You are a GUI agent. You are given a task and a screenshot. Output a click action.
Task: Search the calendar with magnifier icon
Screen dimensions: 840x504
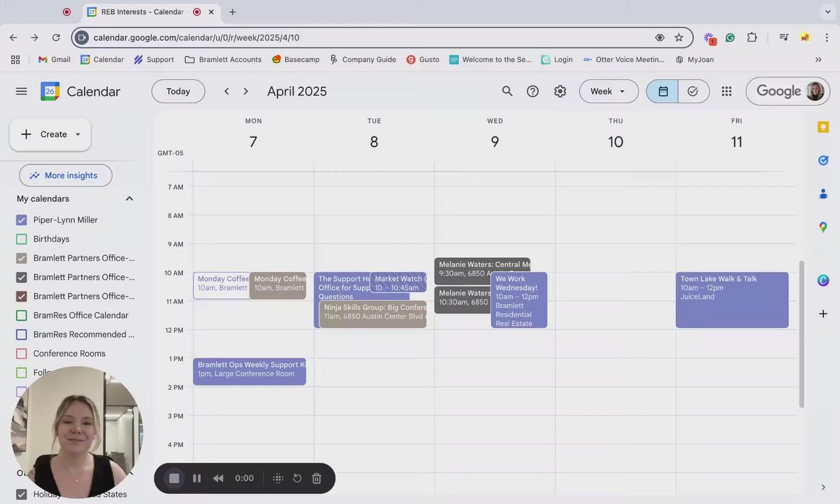(x=507, y=91)
